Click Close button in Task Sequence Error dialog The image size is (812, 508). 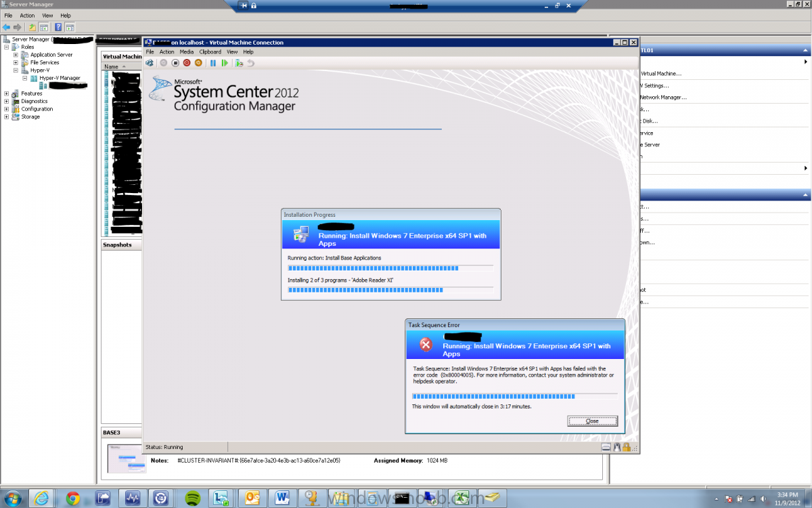pos(592,421)
